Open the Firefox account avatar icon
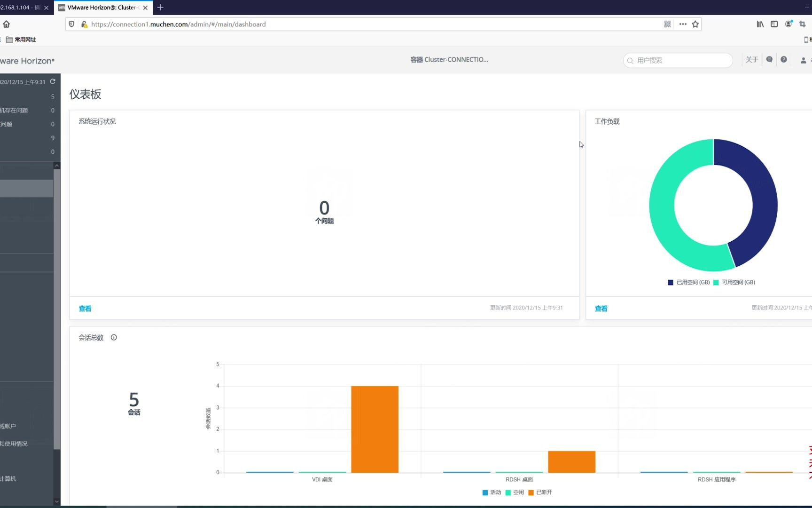812x508 pixels. (x=789, y=24)
